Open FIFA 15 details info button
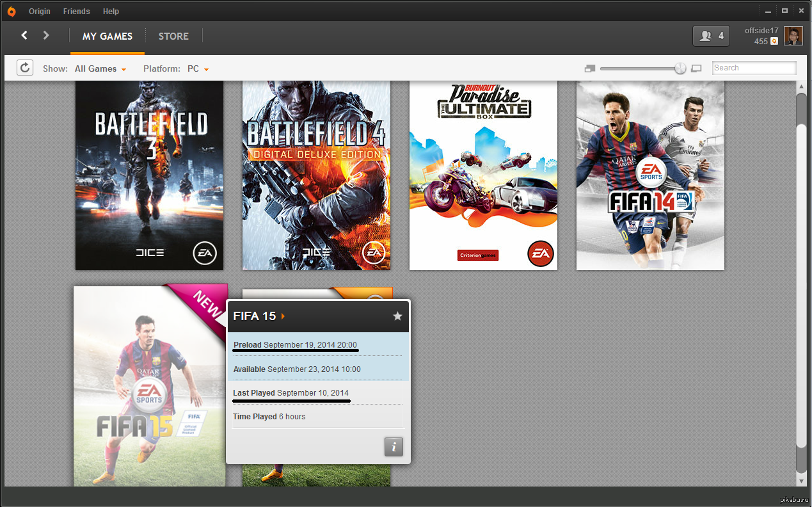 point(394,447)
